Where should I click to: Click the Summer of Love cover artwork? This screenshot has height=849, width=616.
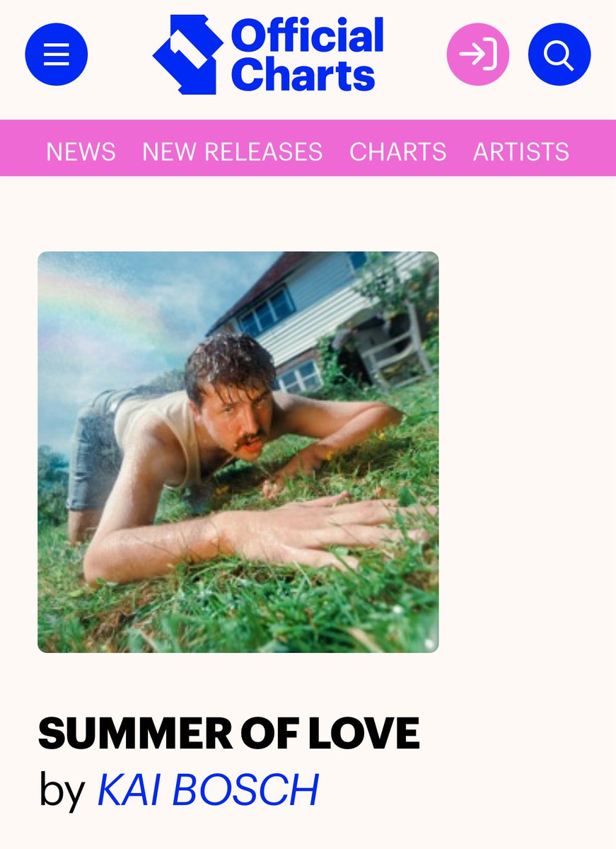pos(238,452)
